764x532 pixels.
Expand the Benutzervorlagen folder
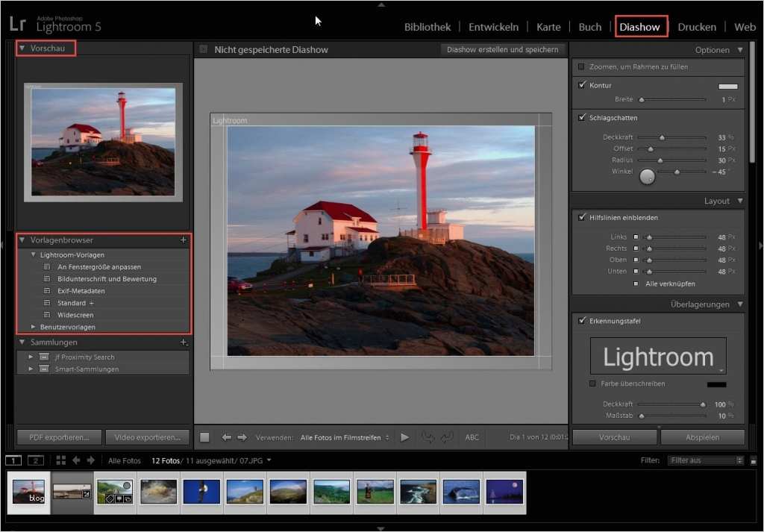[33, 326]
